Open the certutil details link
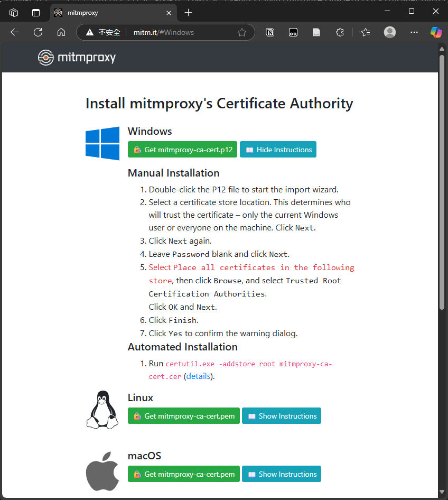 coord(198,376)
